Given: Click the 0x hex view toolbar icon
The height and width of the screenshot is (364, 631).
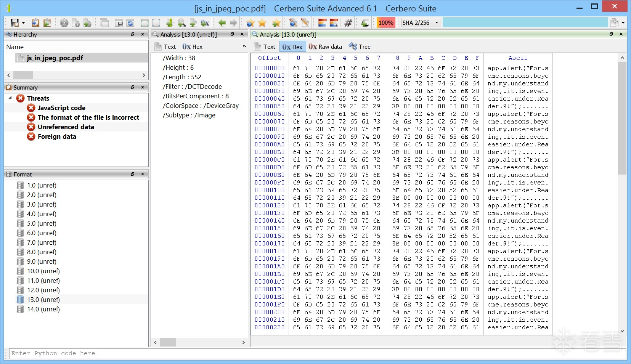Looking at the screenshot, I should click(205, 23).
